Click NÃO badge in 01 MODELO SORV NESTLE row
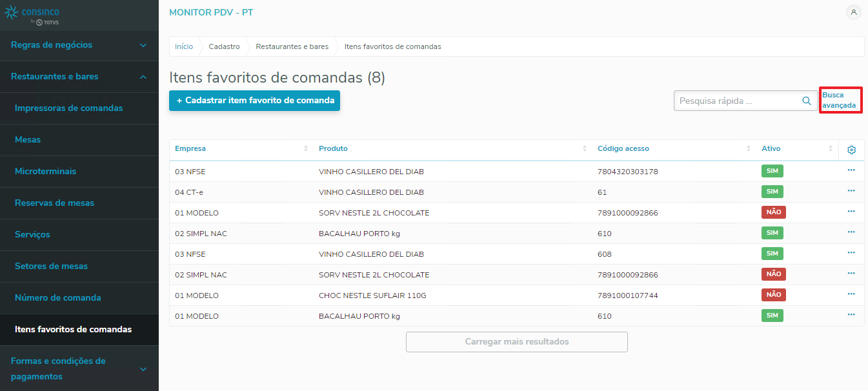The height and width of the screenshot is (391, 868). 774,212
